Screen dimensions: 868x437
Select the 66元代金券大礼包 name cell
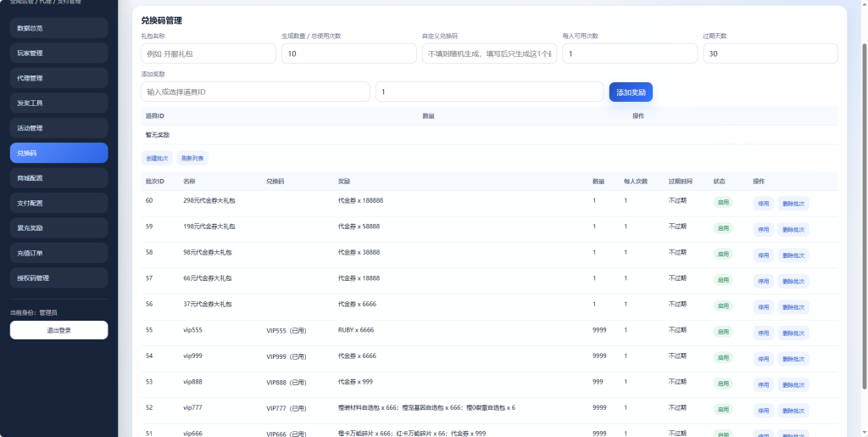pos(208,278)
